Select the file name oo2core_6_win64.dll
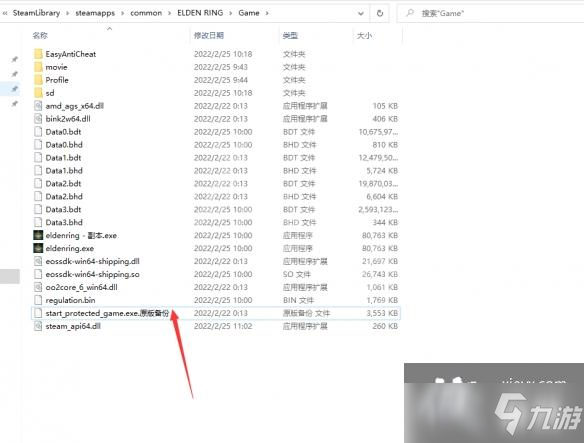Image resolution: width=584 pixels, height=443 pixels. (x=82, y=287)
